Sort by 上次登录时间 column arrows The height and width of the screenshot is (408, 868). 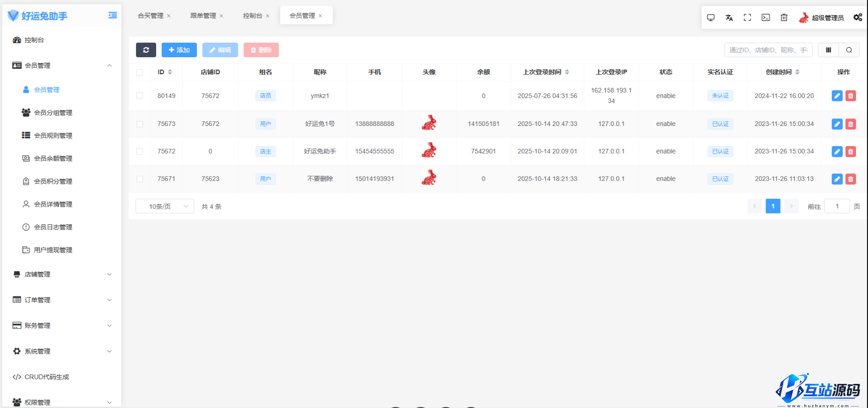[567, 72]
